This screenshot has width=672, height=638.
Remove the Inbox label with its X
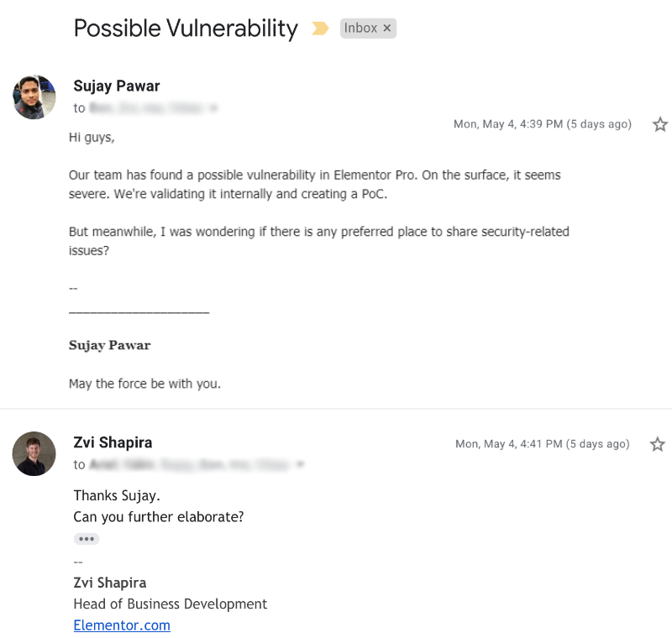coord(387,29)
